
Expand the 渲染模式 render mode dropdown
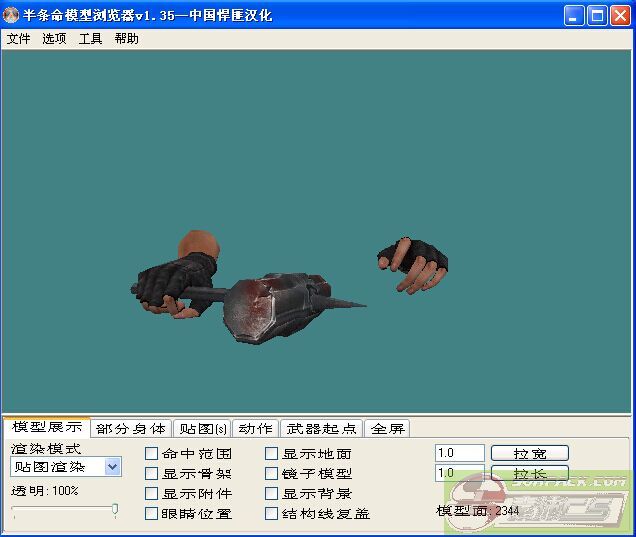click(x=112, y=466)
